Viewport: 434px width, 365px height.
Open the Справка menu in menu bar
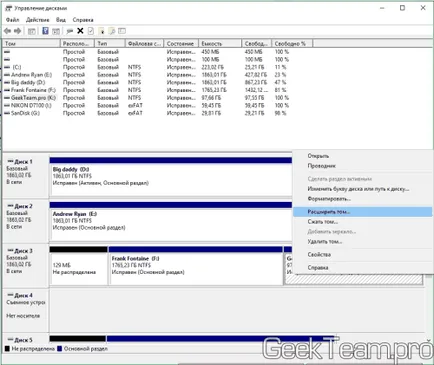(x=83, y=20)
